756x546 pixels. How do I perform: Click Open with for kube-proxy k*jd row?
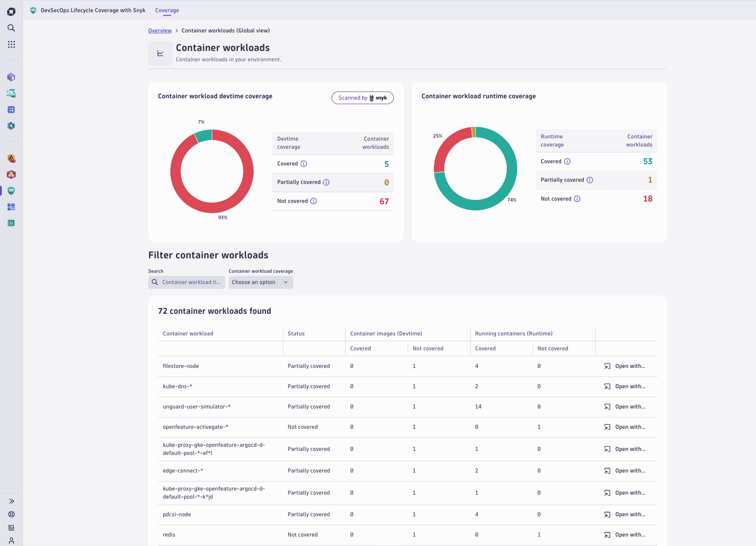(625, 493)
